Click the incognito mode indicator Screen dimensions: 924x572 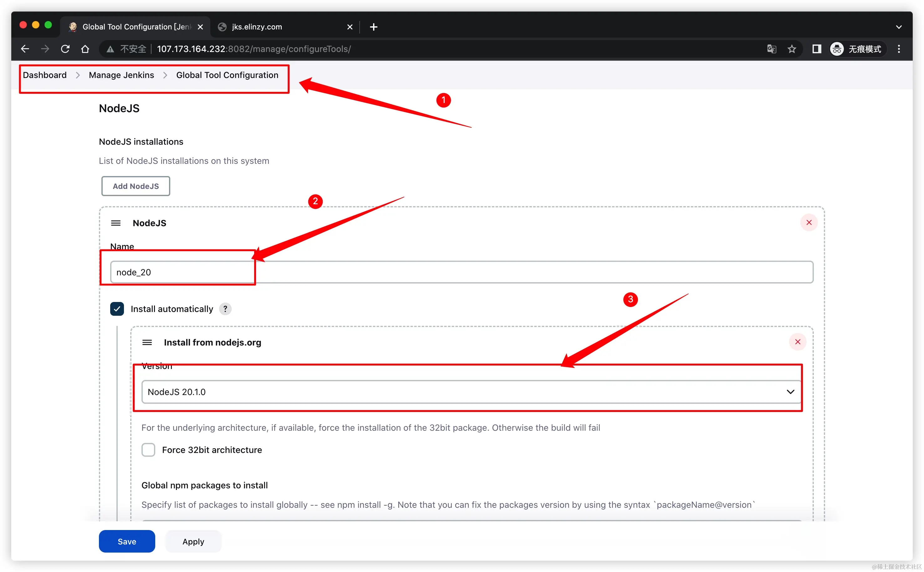pos(858,49)
